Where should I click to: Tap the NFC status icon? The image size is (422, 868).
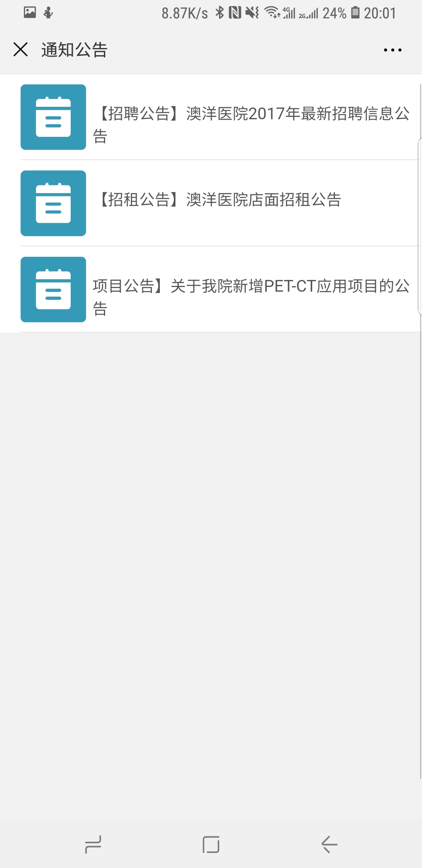click(235, 13)
